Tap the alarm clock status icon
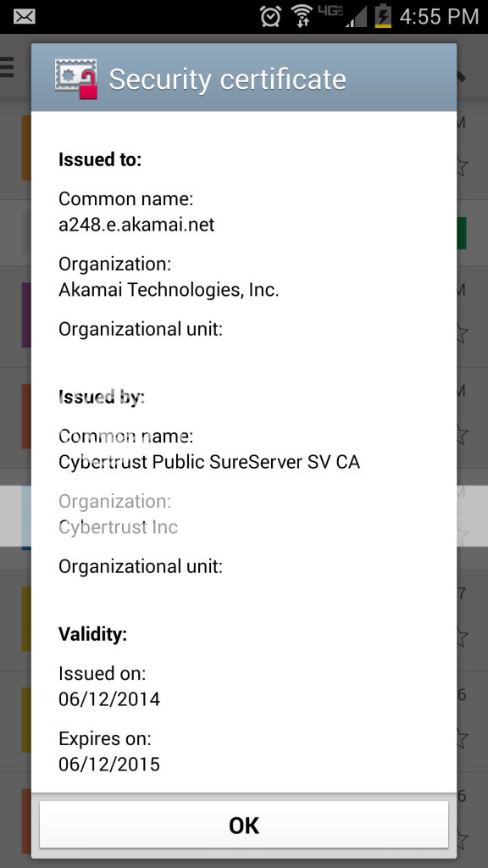Screen dimensions: 488x868 [x=270, y=16]
